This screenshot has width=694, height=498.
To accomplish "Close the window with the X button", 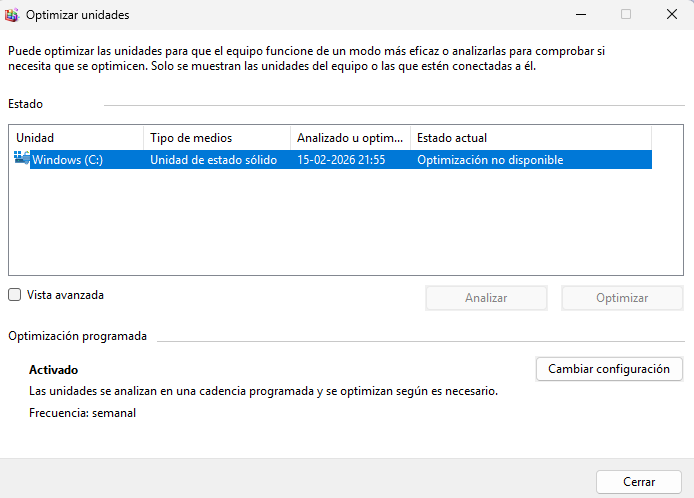I will pos(671,15).
